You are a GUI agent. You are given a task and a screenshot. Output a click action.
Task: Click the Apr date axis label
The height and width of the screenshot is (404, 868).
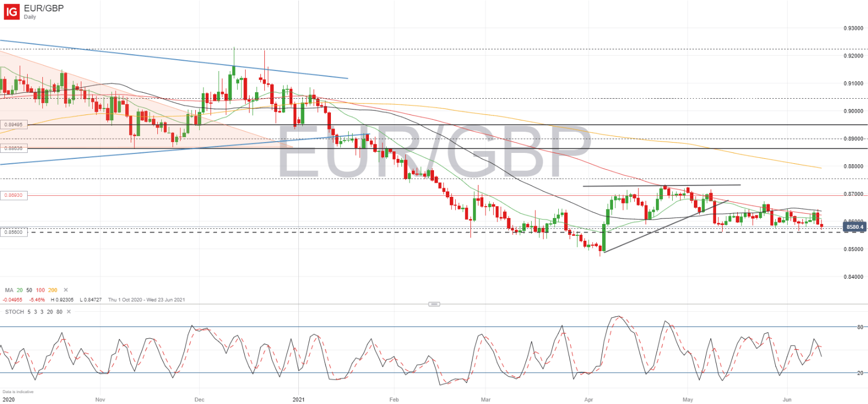point(589,400)
